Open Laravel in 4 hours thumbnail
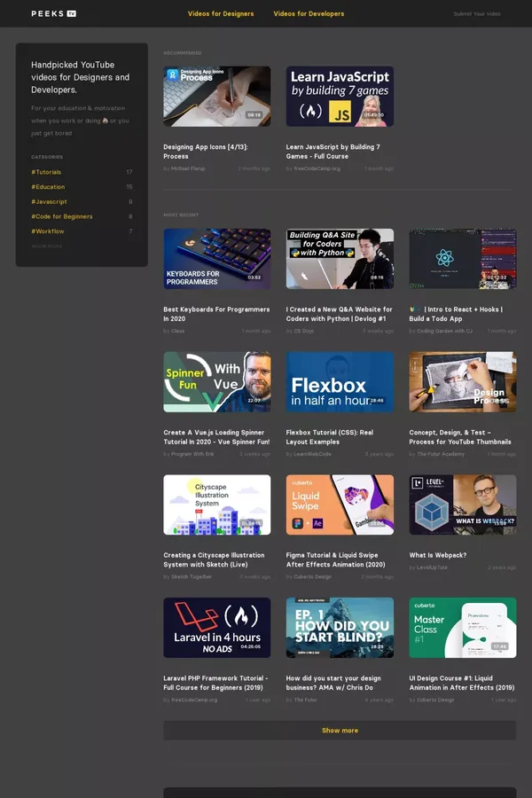 (217, 628)
